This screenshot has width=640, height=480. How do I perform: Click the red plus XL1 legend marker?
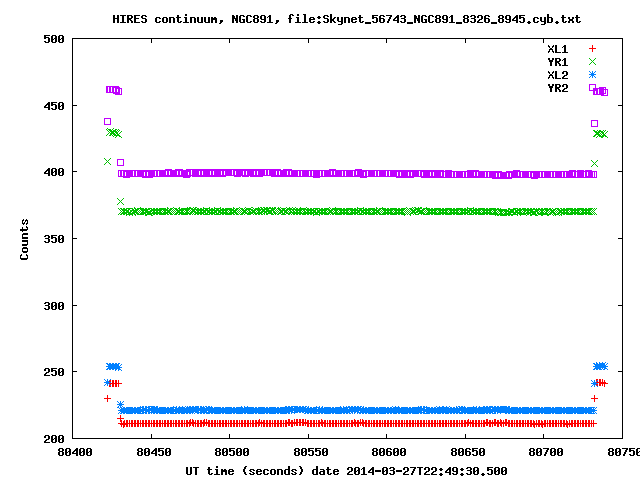592,49
